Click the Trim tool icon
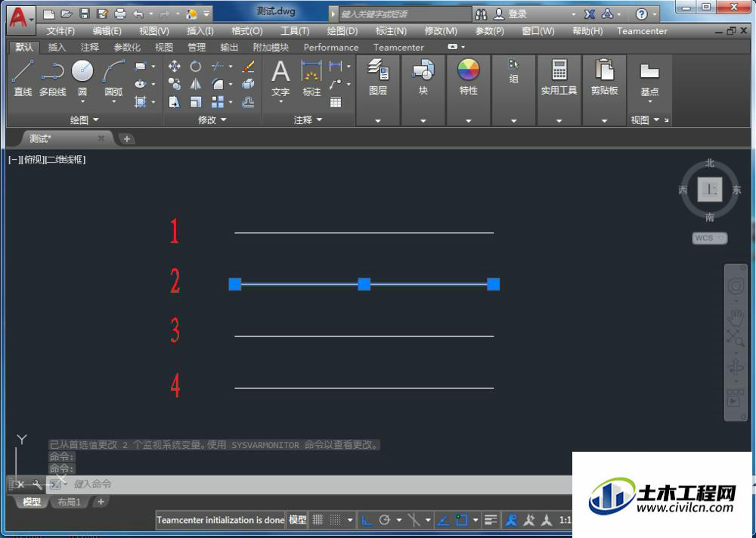Screen dimensions: 756x538 coord(218,66)
